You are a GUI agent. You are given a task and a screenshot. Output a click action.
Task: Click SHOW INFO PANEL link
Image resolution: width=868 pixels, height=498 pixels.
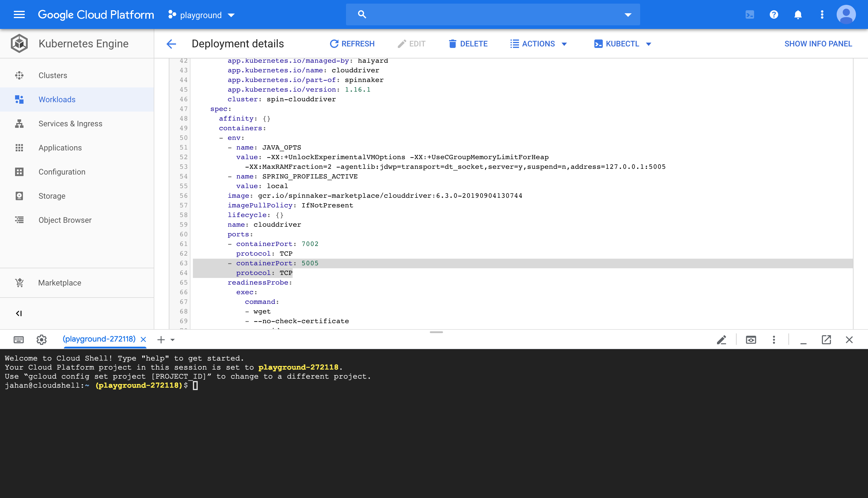[x=818, y=44]
